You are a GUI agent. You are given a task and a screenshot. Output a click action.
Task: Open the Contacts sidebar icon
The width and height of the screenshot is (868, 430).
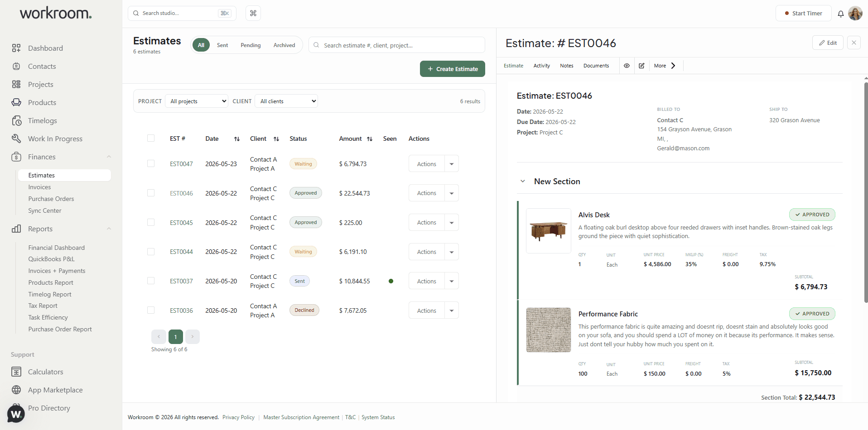click(16, 66)
